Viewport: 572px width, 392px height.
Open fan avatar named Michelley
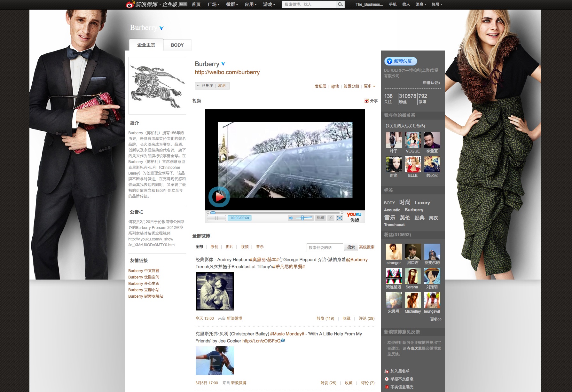click(x=413, y=300)
